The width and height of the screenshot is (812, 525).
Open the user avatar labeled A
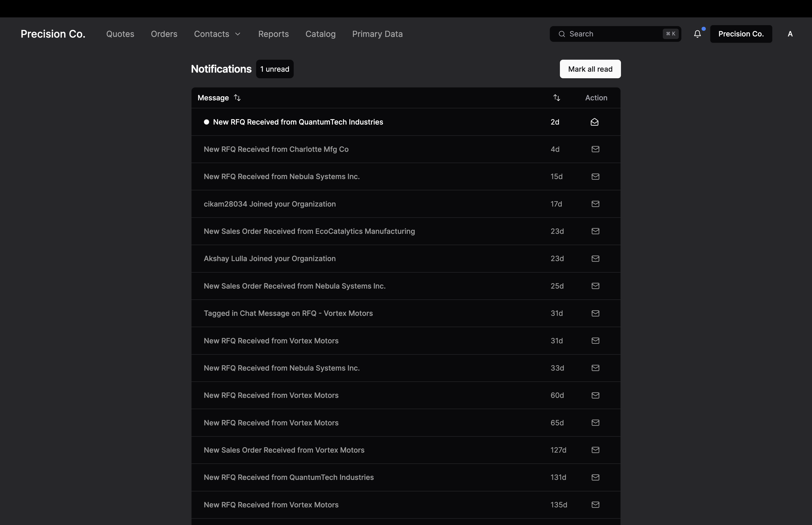(x=790, y=34)
